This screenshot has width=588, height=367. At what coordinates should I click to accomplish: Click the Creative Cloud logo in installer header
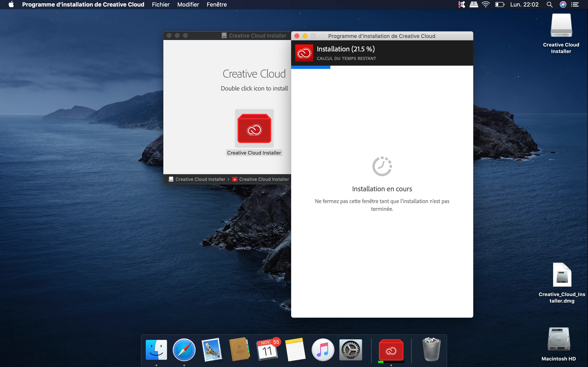click(x=304, y=53)
